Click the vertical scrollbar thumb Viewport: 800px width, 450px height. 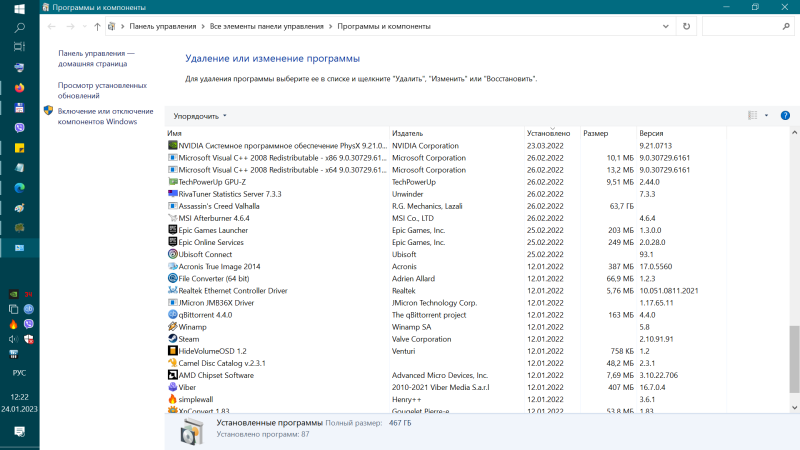[x=794, y=360]
